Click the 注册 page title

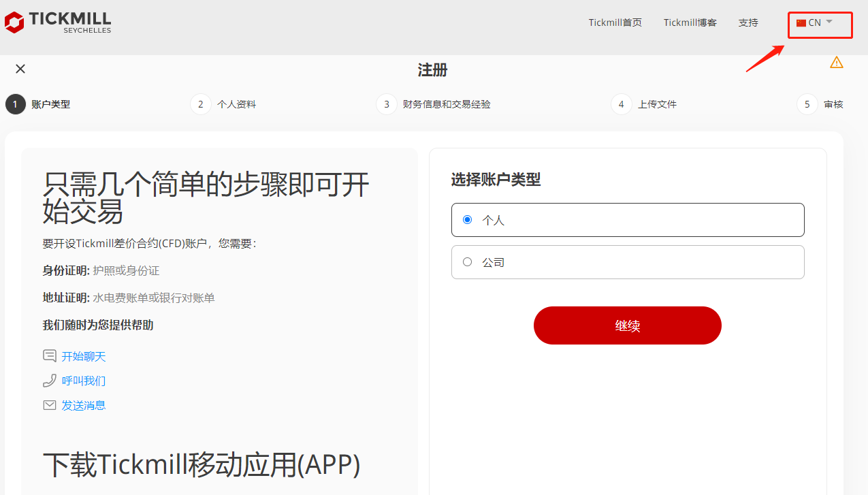(432, 70)
